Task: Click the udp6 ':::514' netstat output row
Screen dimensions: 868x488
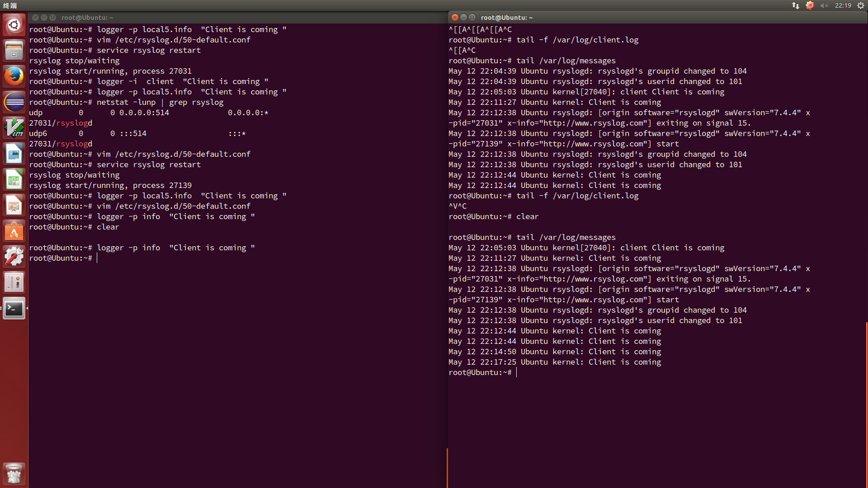Action: point(137,133)
